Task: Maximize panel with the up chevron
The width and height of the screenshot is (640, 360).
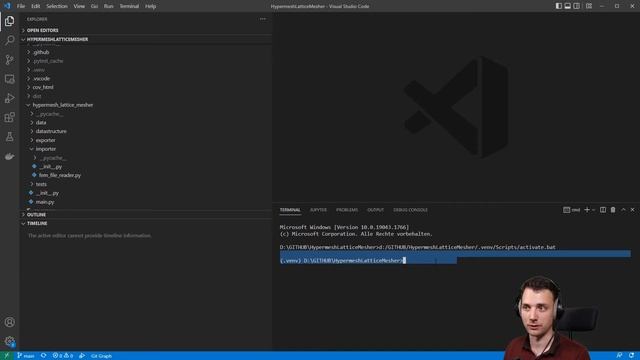Action: [623, 210]
